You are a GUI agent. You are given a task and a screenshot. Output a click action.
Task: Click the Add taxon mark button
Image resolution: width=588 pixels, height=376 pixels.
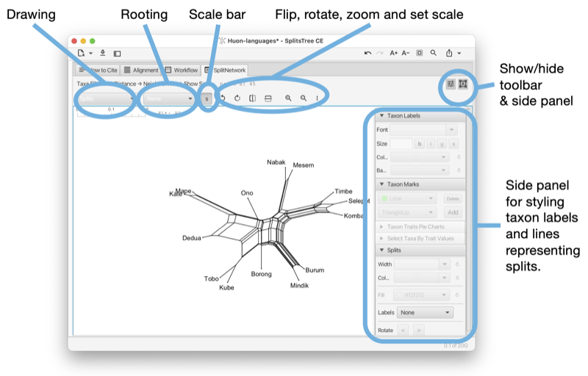click(x=453, y=212)
